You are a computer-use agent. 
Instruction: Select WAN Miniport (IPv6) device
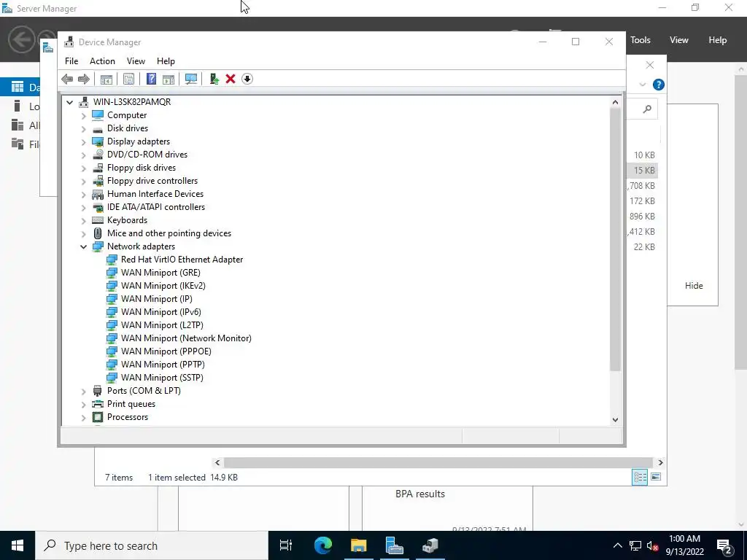click(x=161, y=312)
